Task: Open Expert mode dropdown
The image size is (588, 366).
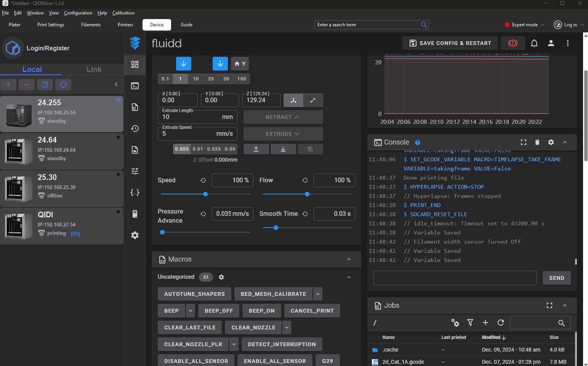Action: tap(525, 25)
